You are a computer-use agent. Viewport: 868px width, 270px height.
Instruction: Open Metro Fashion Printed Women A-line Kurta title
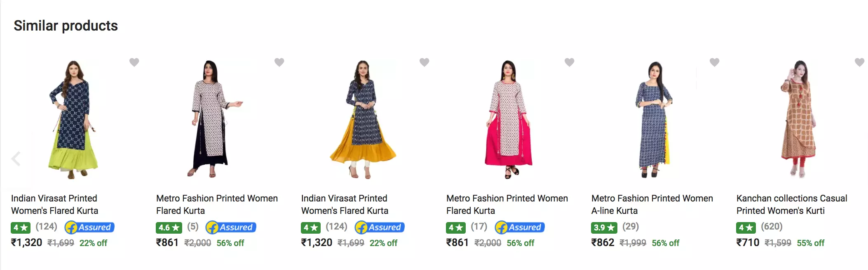[x=652, y=204]
